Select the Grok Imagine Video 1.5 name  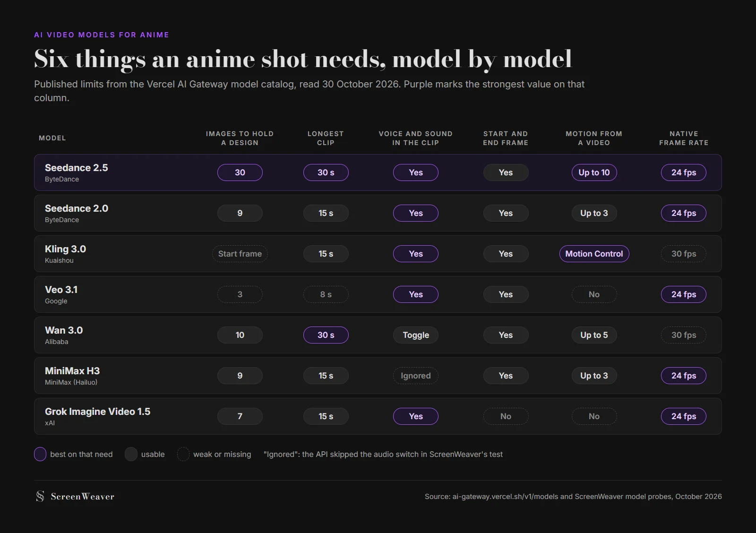pyautogui.click(x=97, y=412)
